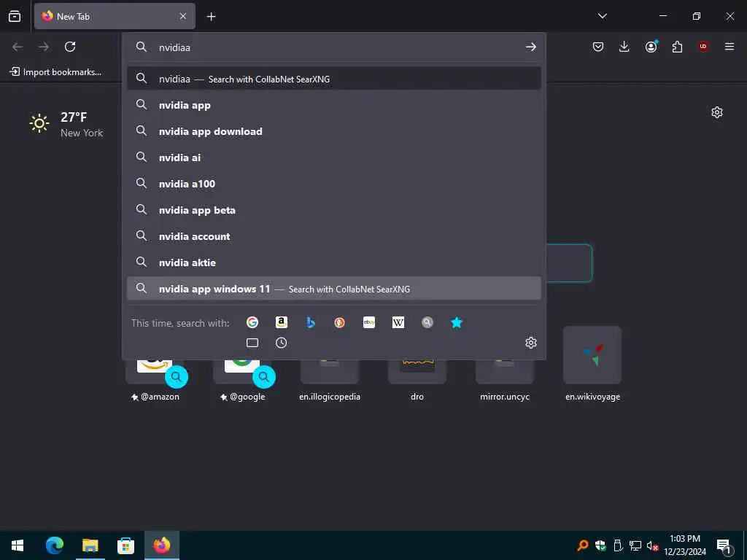
Task: Reload the current page
Action: tap(70, 47)
